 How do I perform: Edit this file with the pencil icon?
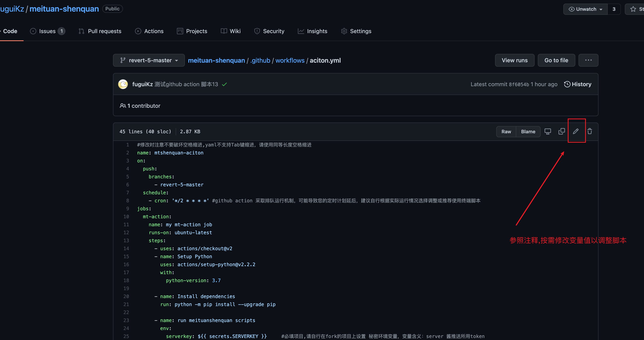pos(576,131)
